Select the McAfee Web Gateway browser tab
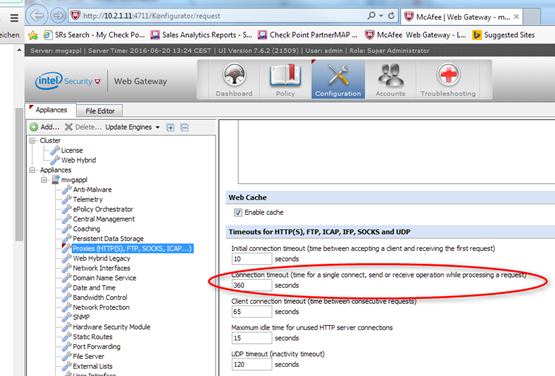 [x=462, y=17]
